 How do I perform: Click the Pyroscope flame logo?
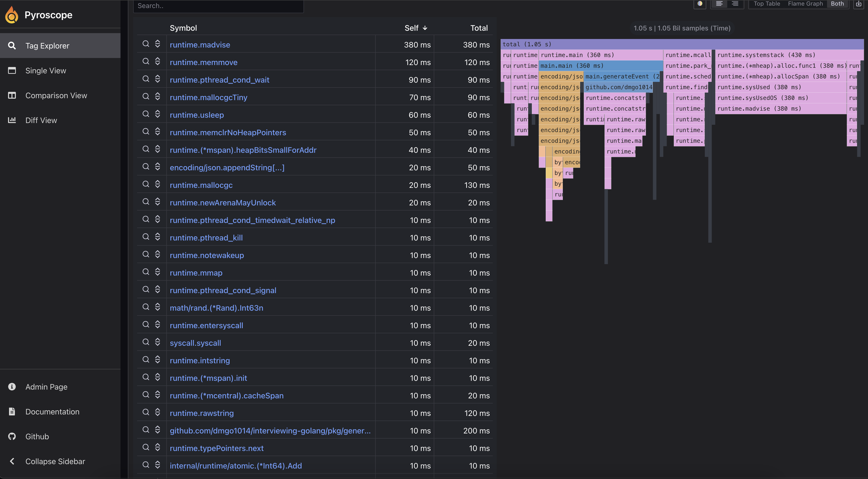tap(12, 15)
